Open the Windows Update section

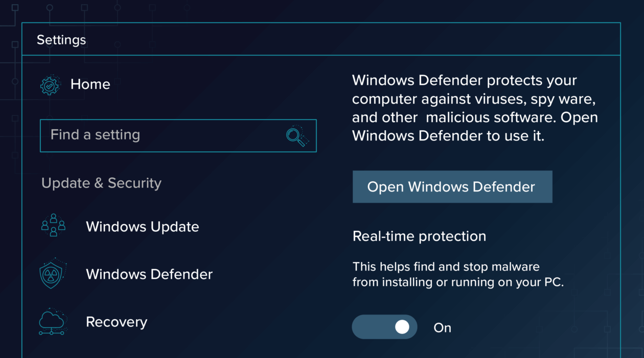tap(142, 227)
